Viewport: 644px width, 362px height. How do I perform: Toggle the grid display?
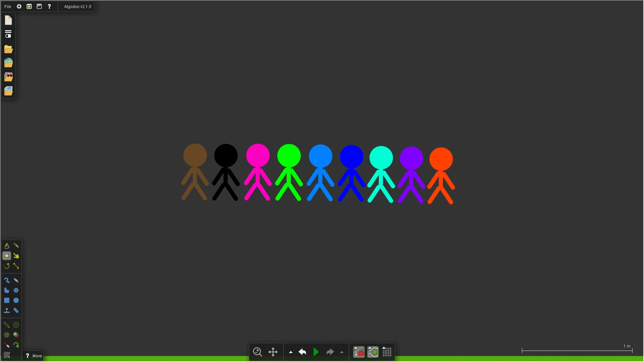click(x=387, y=352)
